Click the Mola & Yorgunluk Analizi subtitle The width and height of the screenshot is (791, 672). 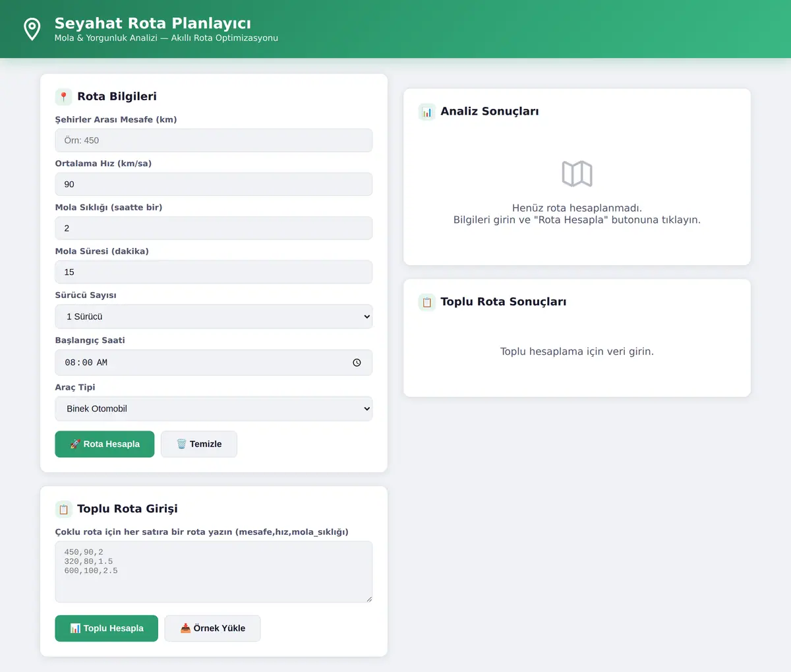(x=166, y=38)
